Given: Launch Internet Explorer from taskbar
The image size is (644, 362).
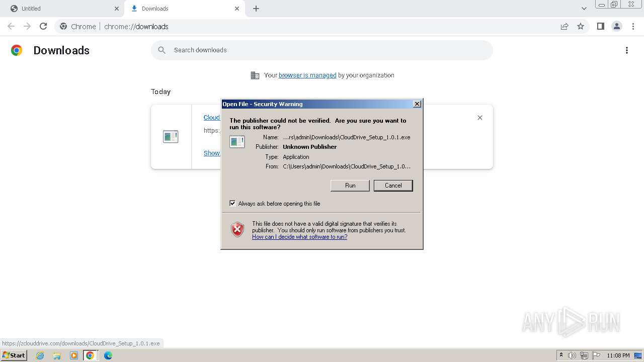Looking at the screenshot, I should point(40,355).
